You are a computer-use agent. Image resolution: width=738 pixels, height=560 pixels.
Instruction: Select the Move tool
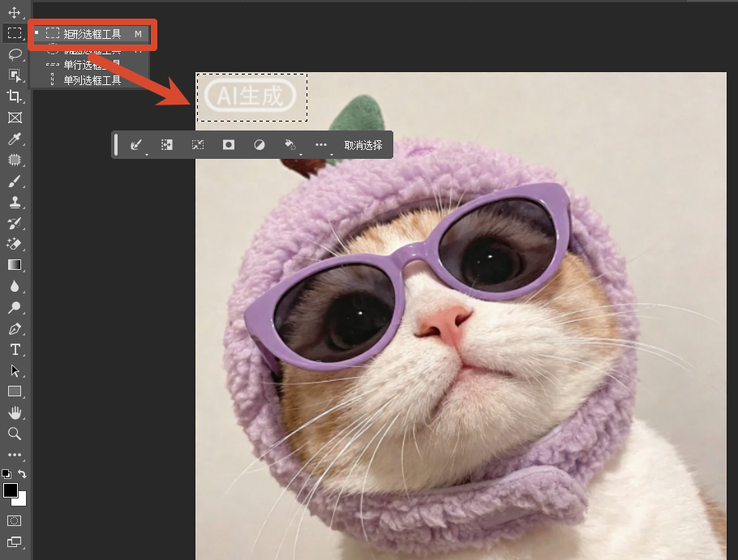point(14,12)
